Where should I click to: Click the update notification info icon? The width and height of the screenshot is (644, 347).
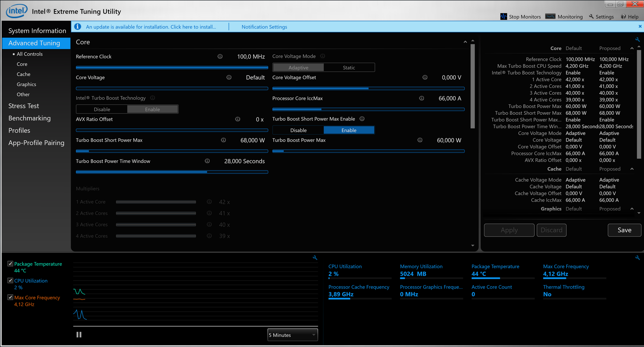click(78, 27)
